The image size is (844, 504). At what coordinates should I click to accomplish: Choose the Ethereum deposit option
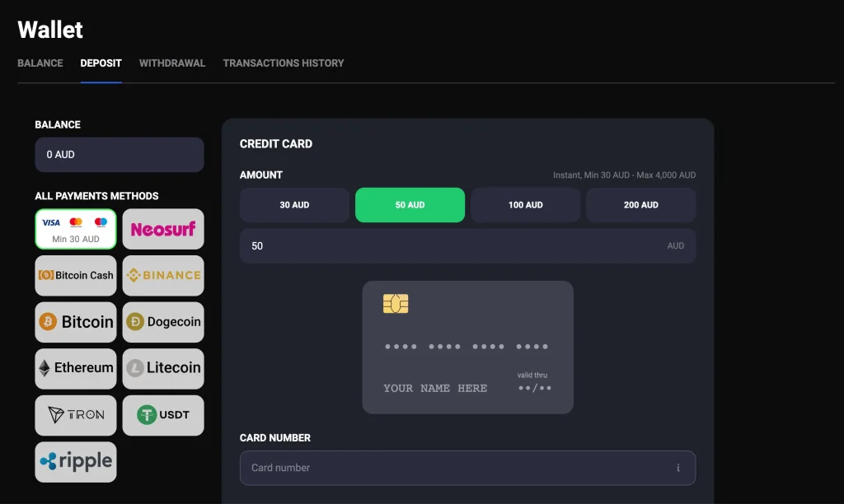tap(76, 368)
